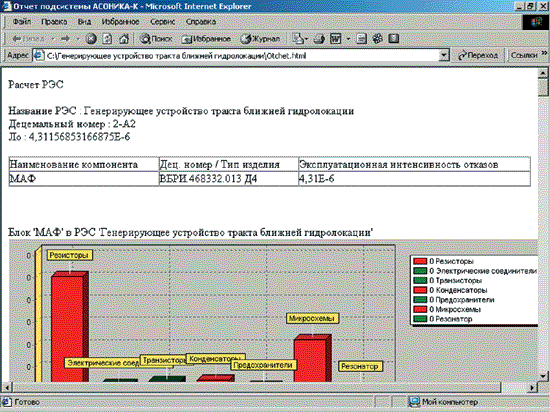Image resolution: width=550 pixels, height=412 pixels.
Task: Open the Файл menu
Action: tap(21, 22)
